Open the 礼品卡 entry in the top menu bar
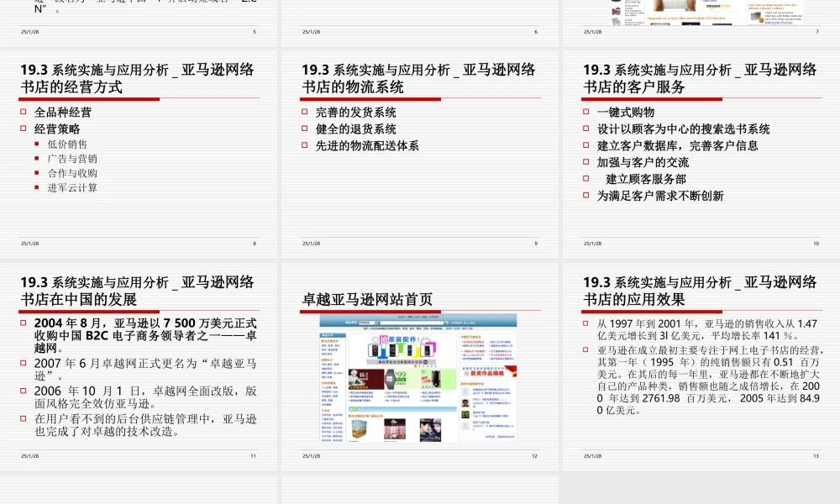The width and height of the screenshot is (840, 504). [401, 317]
